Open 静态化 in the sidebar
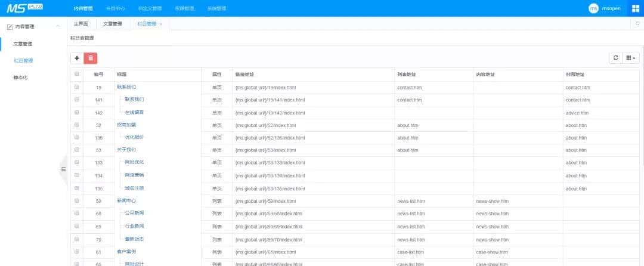 (20, 77)
